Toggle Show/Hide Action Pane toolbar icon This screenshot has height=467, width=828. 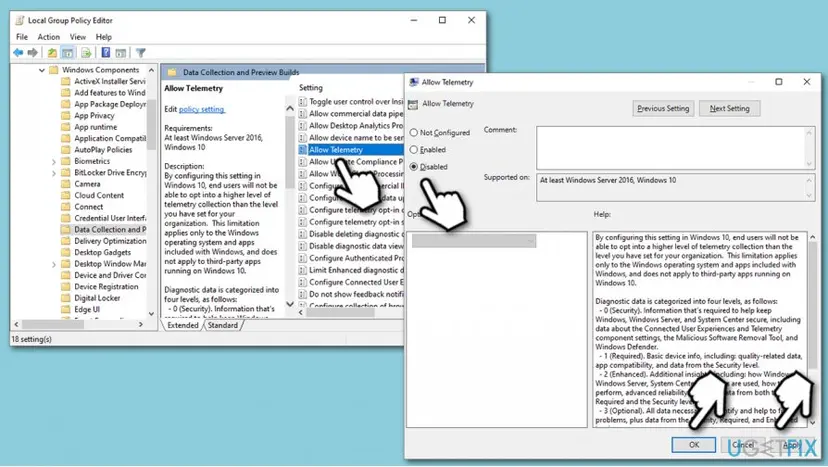121,53
